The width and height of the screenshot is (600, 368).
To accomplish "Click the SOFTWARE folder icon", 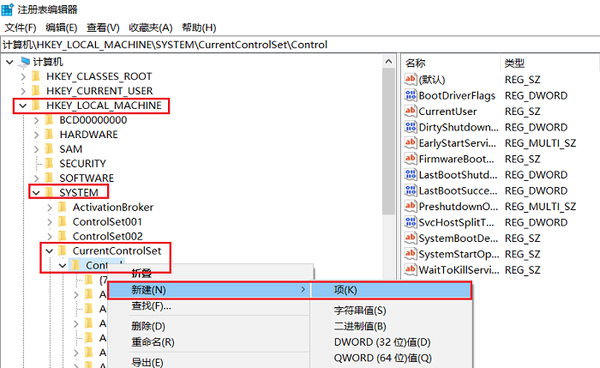I will click(49, 178).
